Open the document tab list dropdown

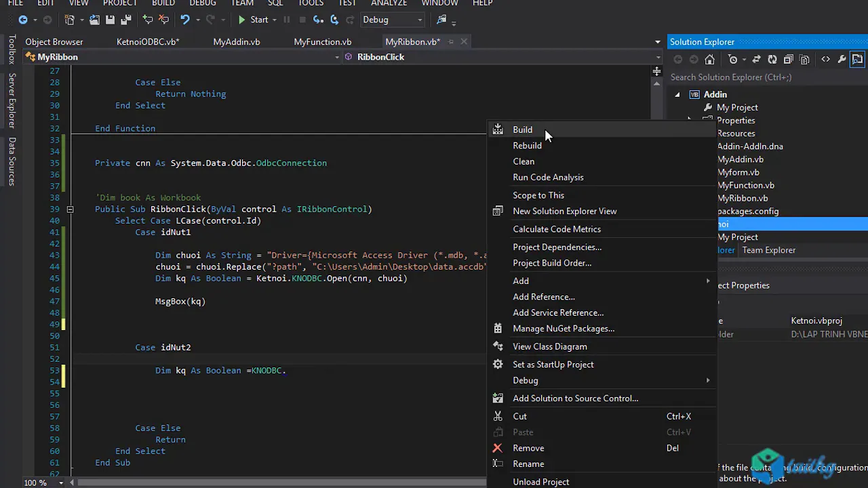pos(657,42)
